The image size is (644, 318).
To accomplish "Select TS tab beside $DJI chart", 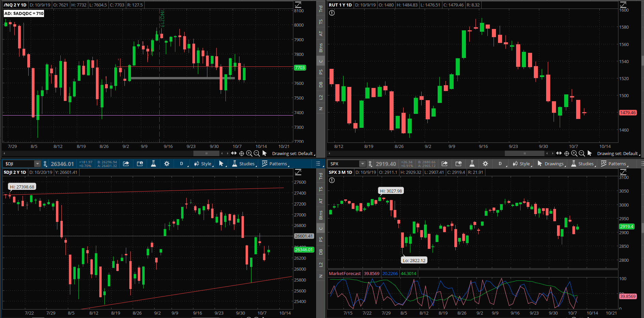I will 321,189.
